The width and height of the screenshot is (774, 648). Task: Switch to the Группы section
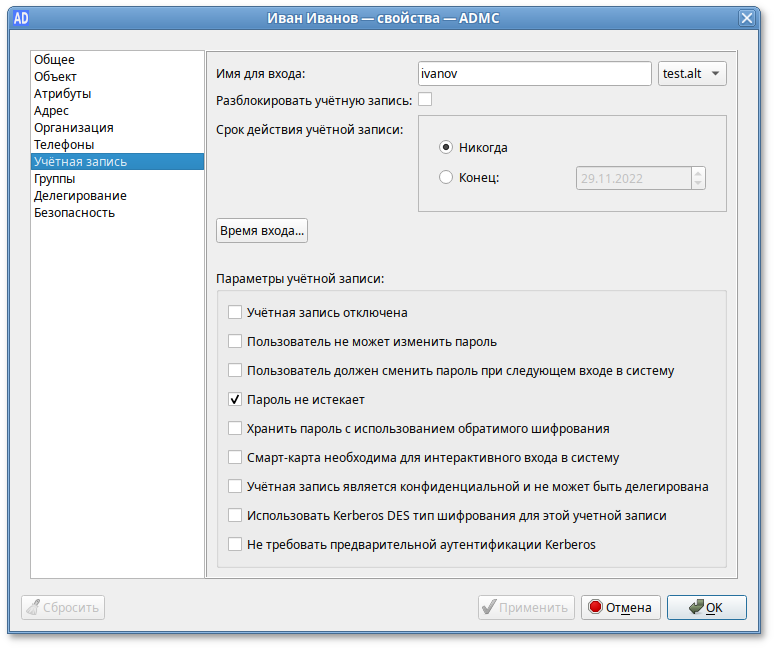54,179
